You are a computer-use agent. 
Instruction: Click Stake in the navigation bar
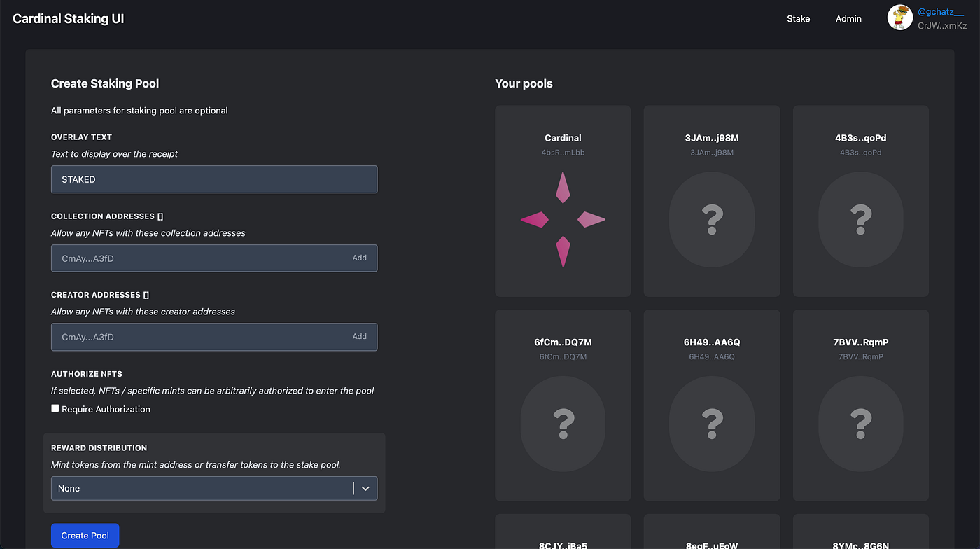tap(798, 19)
